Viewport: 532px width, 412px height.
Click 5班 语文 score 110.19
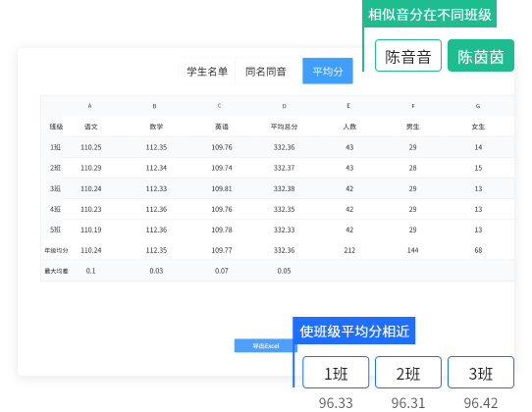pos(91,230)
